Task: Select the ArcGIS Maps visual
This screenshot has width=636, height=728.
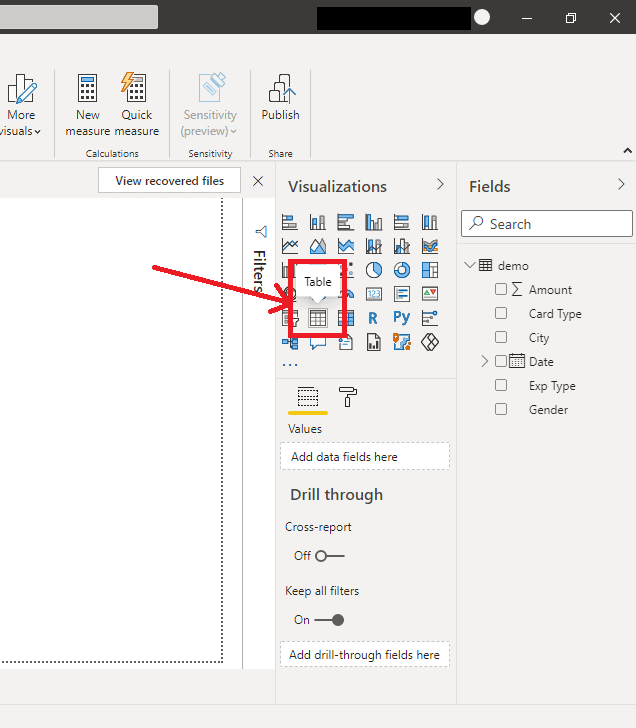Action: [x=402, y=343]
